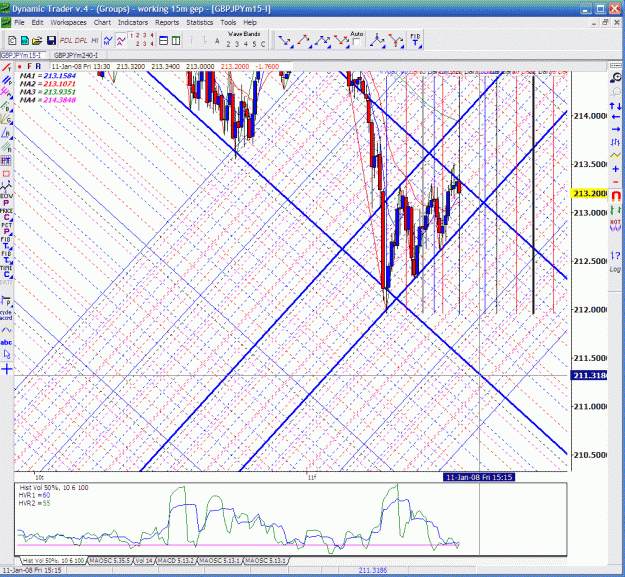625x577 pixels.
Task: Select the vertical split window layout icon
Action: click(176, 40)
